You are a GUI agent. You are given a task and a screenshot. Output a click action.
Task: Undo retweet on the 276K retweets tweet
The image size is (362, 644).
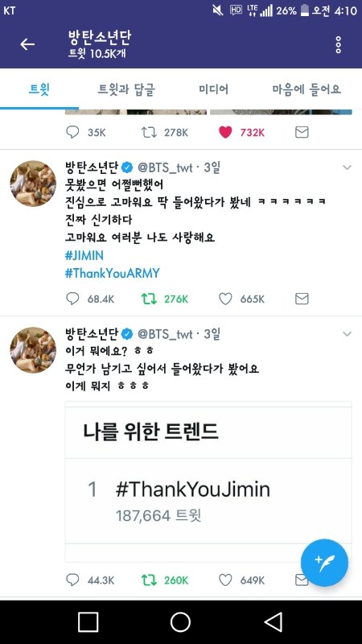pyautogui.click(x=149, y=299)
